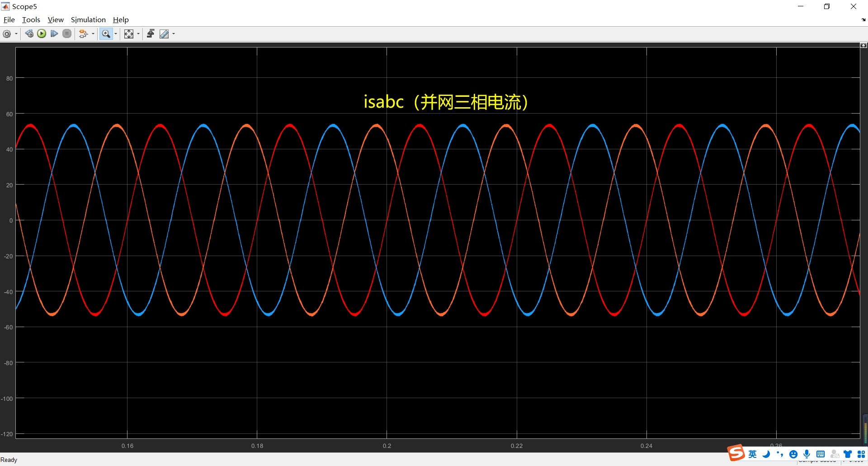Open scope Configuration Properties gear icon
Screen dimensions: 868x466
coord(7,34)
